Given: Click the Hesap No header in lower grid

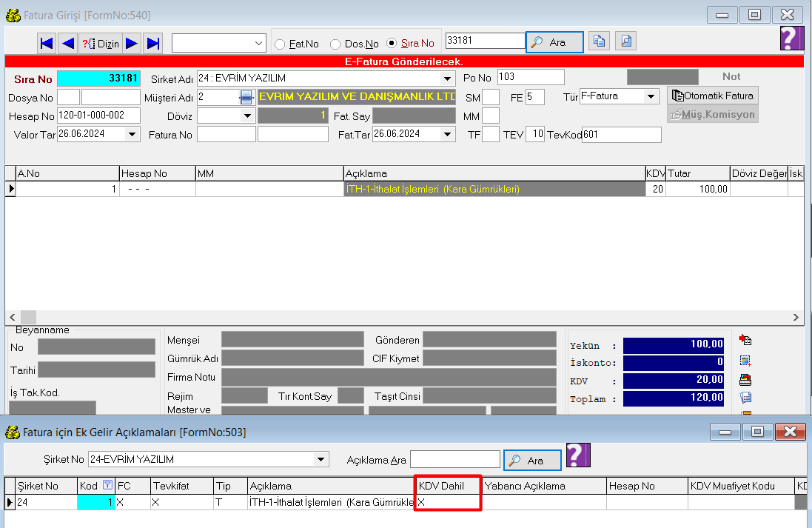Looking at the screenshot, I should (x=647, y=486).
